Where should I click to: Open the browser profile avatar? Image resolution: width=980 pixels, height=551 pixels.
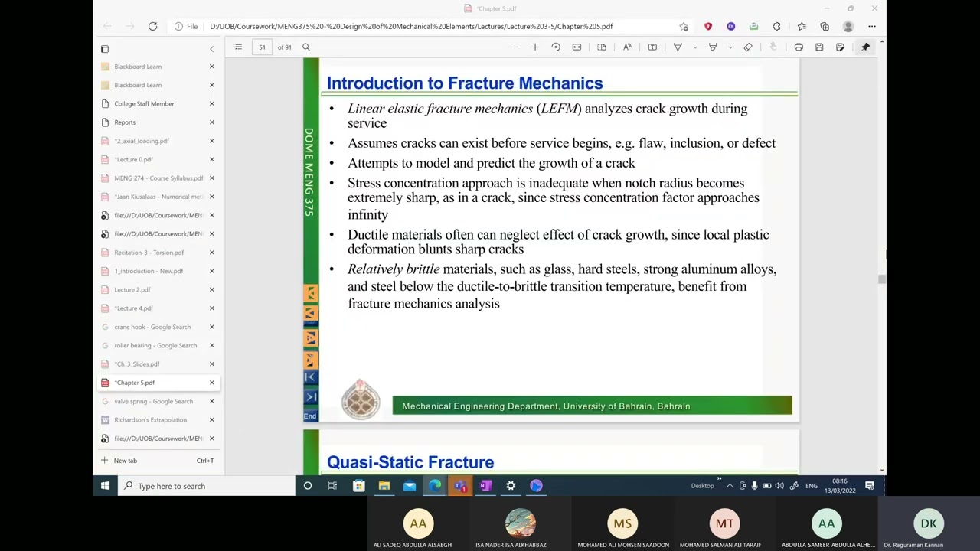[x=848, y=26]
